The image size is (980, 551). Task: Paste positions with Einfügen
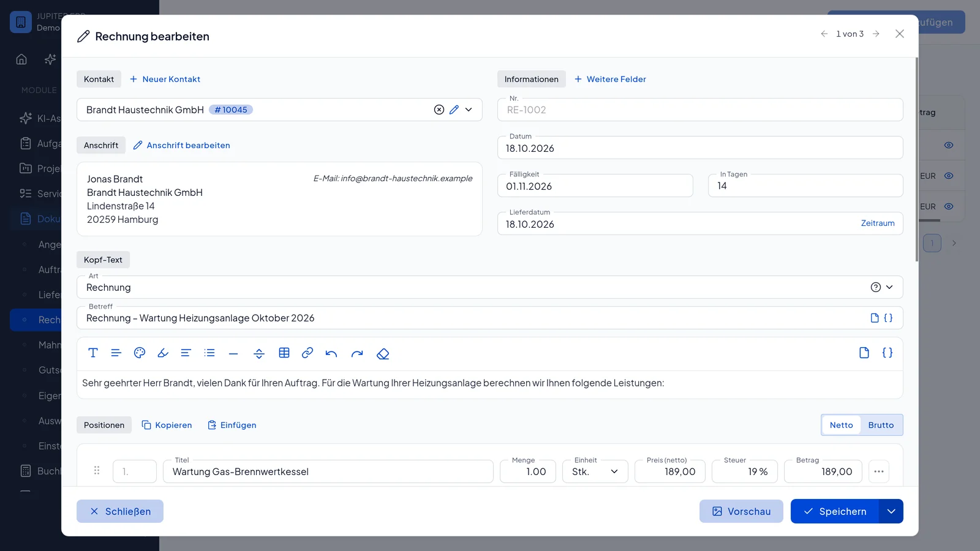tap(232, 425)
